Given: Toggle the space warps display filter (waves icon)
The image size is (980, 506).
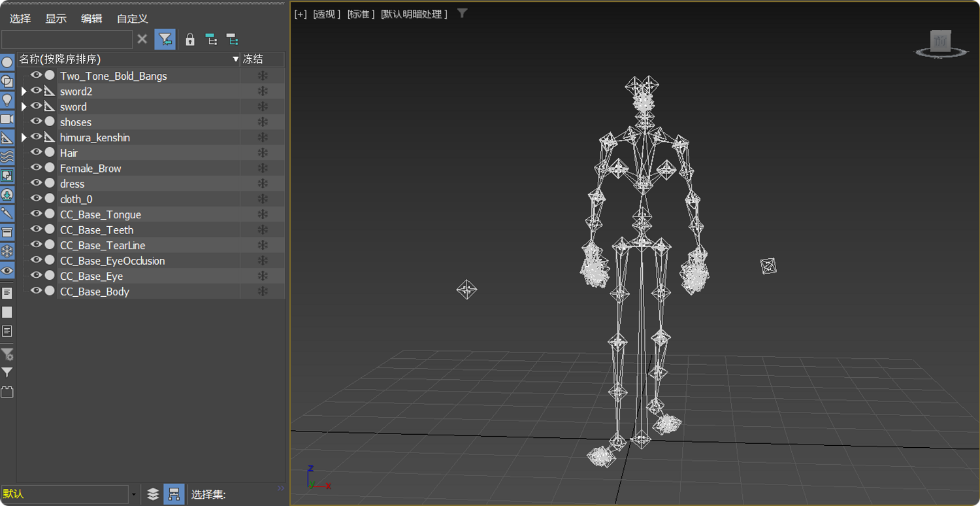Looking at the screenshot, I should tap(7, 157).
